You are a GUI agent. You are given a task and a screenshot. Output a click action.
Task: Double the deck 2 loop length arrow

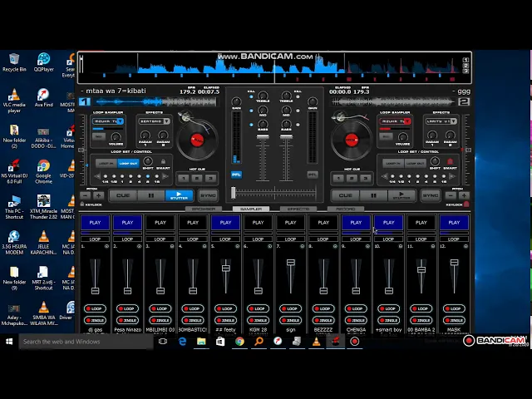click(452, 176)
